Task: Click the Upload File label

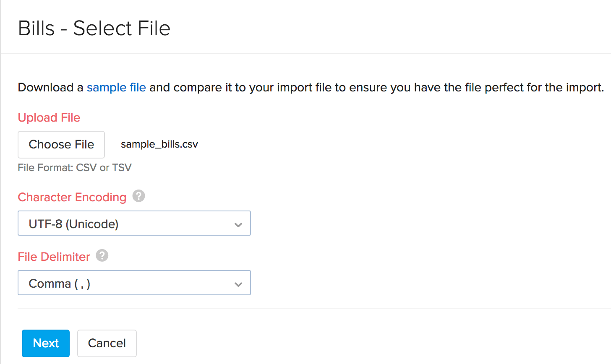Action: coord(49,118)
